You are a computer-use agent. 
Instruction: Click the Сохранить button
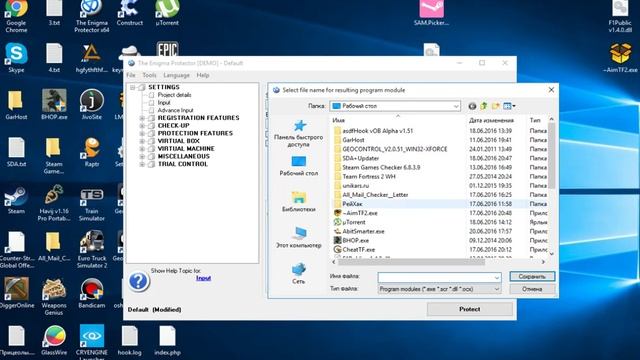click(x=532, y=277)
